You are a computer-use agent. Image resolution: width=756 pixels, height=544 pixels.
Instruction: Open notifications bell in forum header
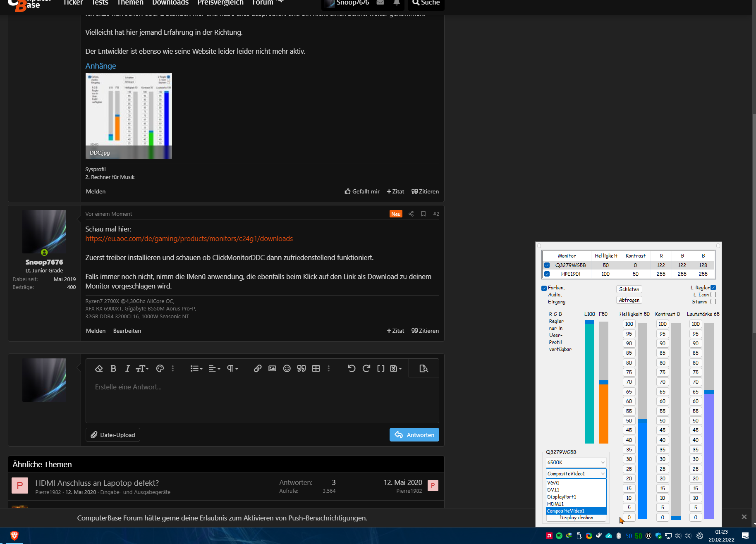(396, 2)
